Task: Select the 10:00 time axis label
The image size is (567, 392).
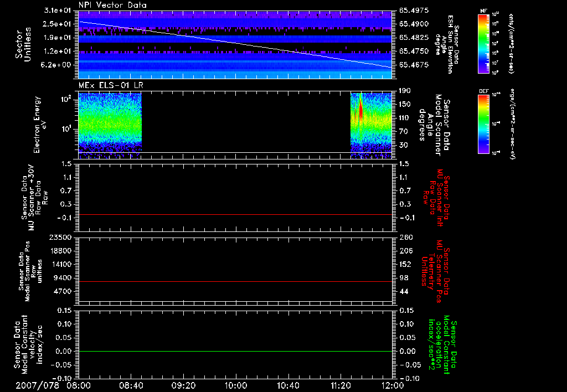Action: point(236,385)
